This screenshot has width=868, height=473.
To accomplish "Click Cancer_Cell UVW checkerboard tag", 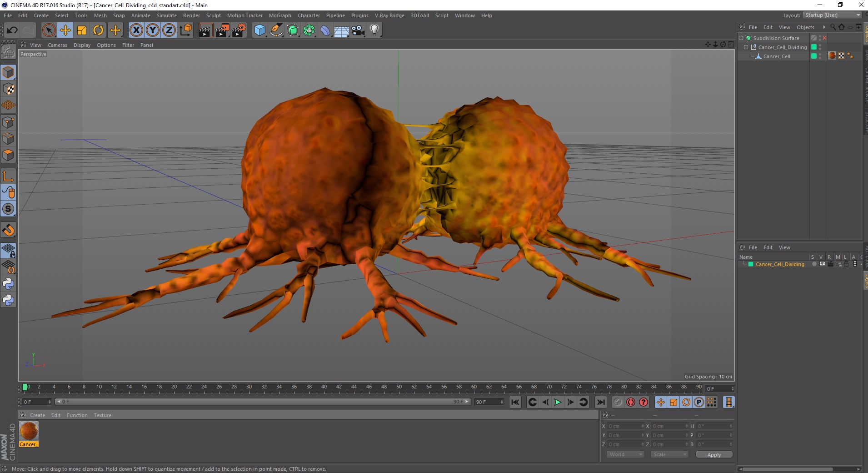I will (x=841, y=55).
